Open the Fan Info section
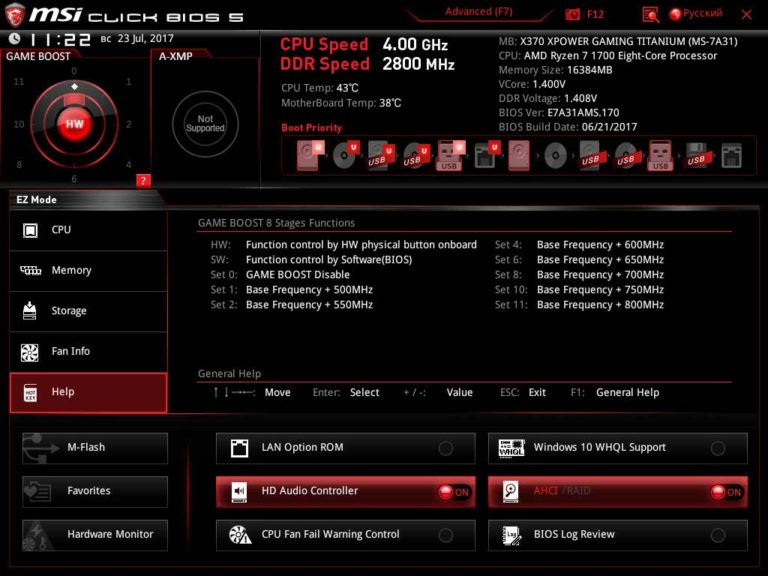Viewport: 768px width, 576px height. [x=88, y=352]
